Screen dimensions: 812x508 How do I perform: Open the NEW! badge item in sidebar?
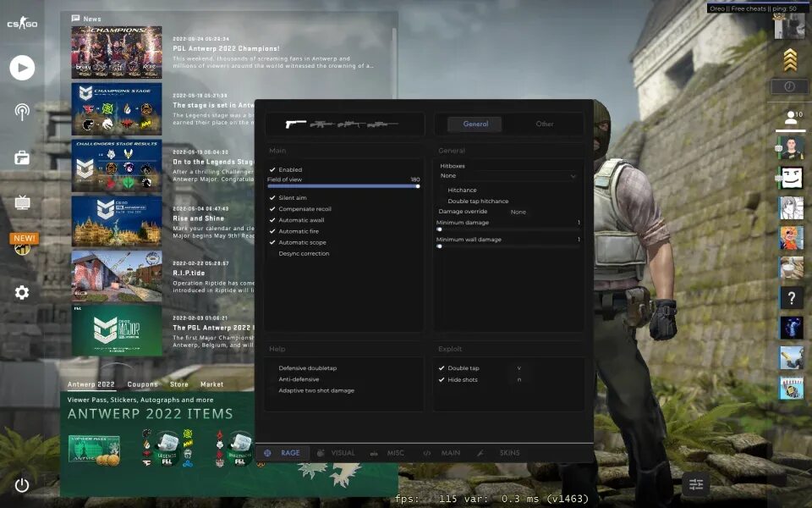[x=24, y=244]
